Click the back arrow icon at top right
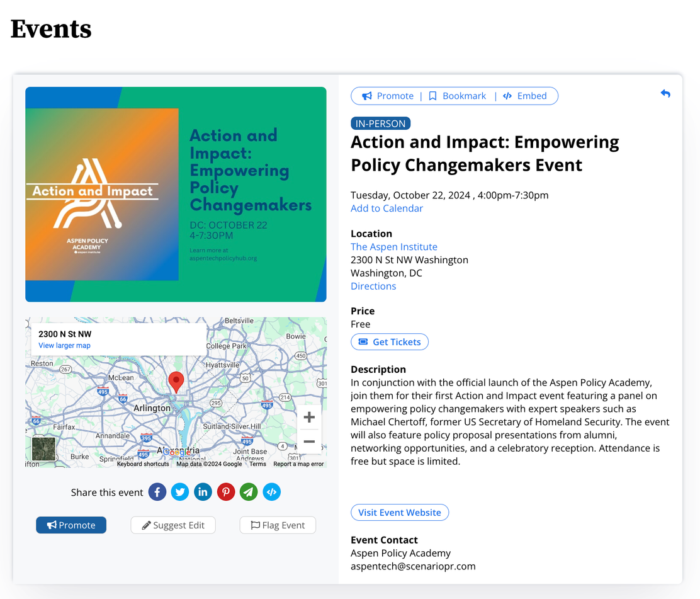Viewport: 700px width, 599px height. [x=665, y=94]
